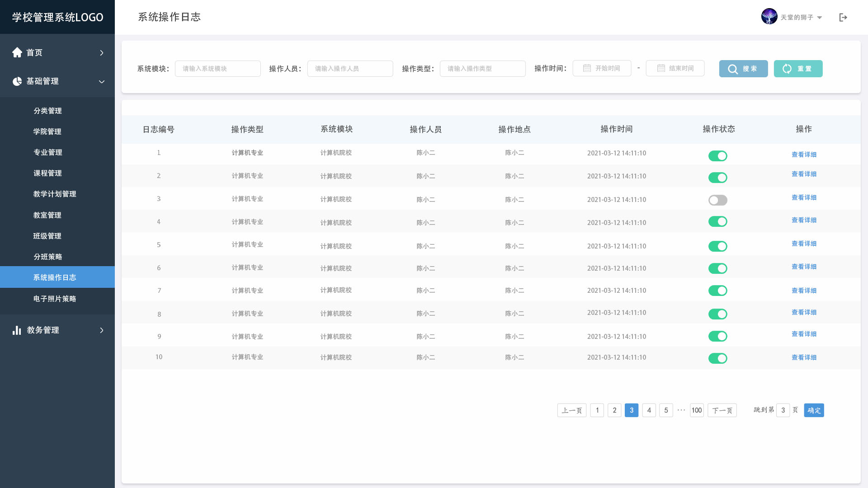
Task: Go to previous page with 上一页
Action: [x=572, y=410]
